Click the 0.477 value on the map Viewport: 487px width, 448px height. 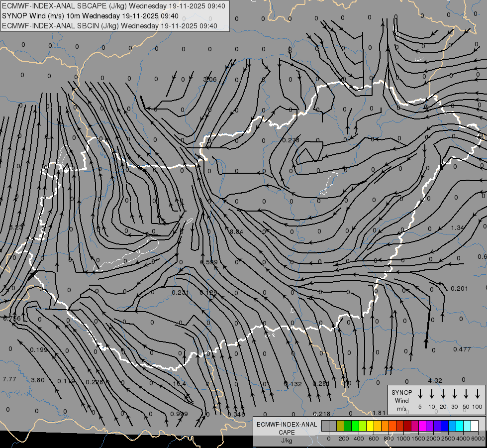point(462,349)
